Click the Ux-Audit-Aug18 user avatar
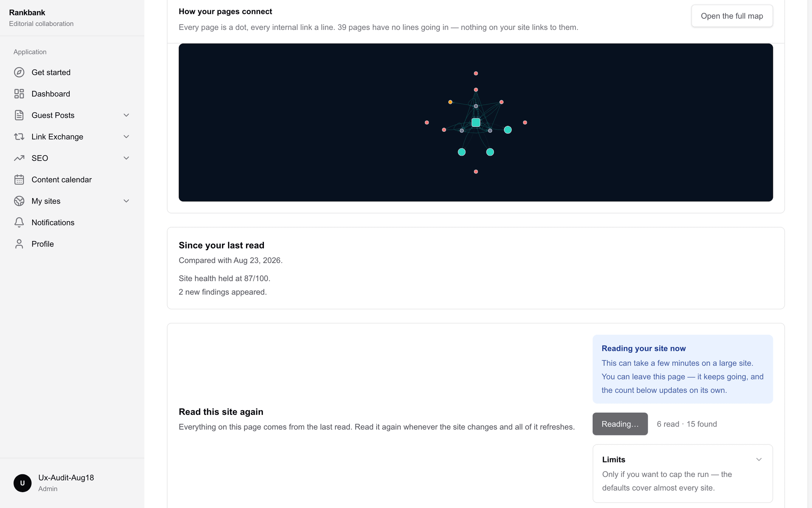 [x=23, y=483]
